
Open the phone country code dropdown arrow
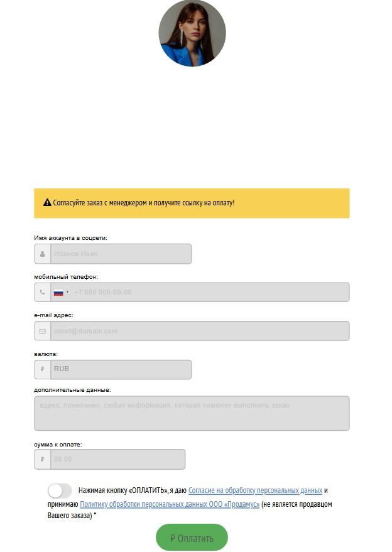pos(67,293)
